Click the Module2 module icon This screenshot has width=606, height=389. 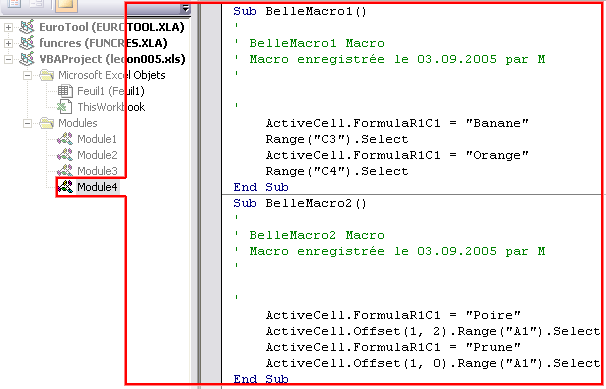65,155
